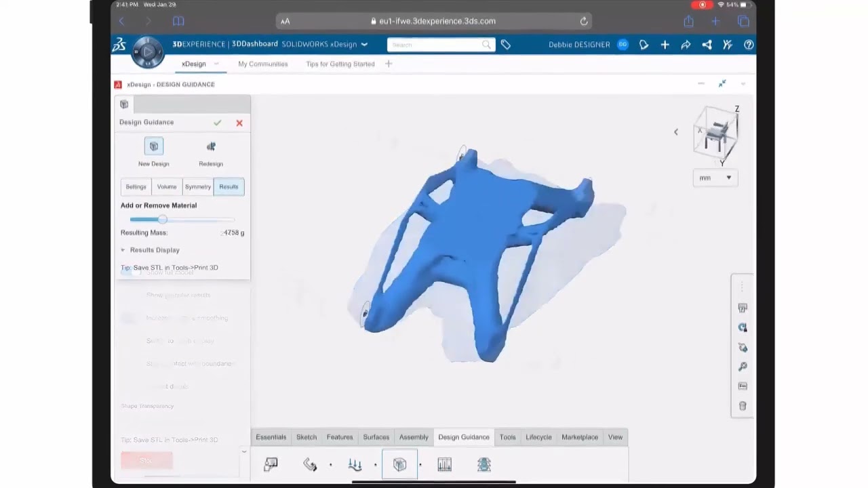Image resolution: width=868 pixels, height=488 pixels.
Task: Select the Results tab
Action: 229,187
